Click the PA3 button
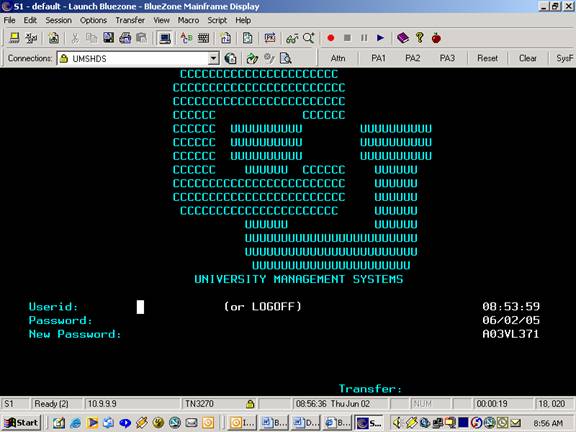This screenshot has width=576, height=432. pos(447,58)
